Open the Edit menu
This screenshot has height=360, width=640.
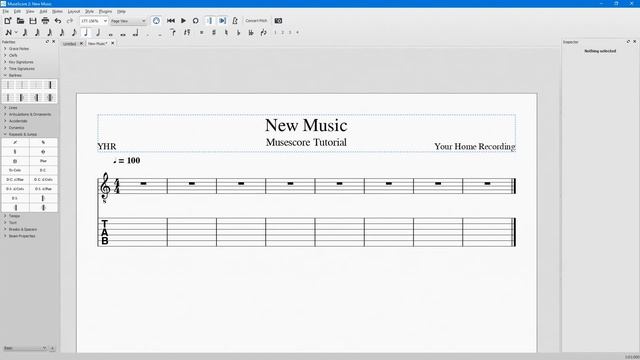[x=17, y=11]
